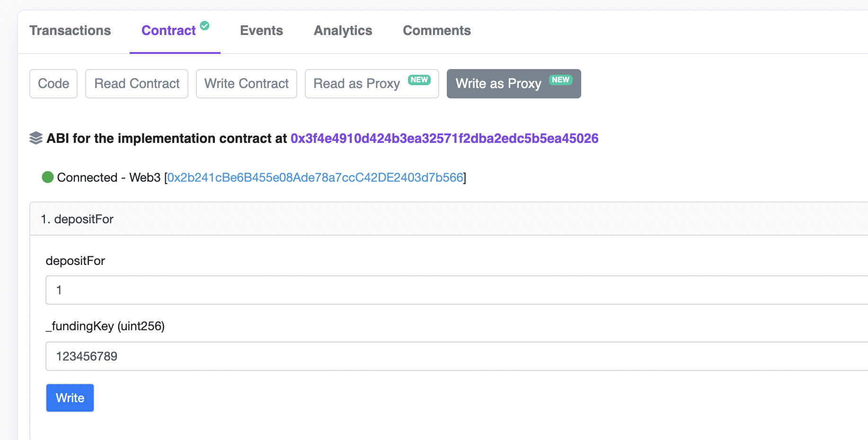This screenshot has width=868, height=440.
Task: Submit with the blue Write button
Action: (70, 398)
